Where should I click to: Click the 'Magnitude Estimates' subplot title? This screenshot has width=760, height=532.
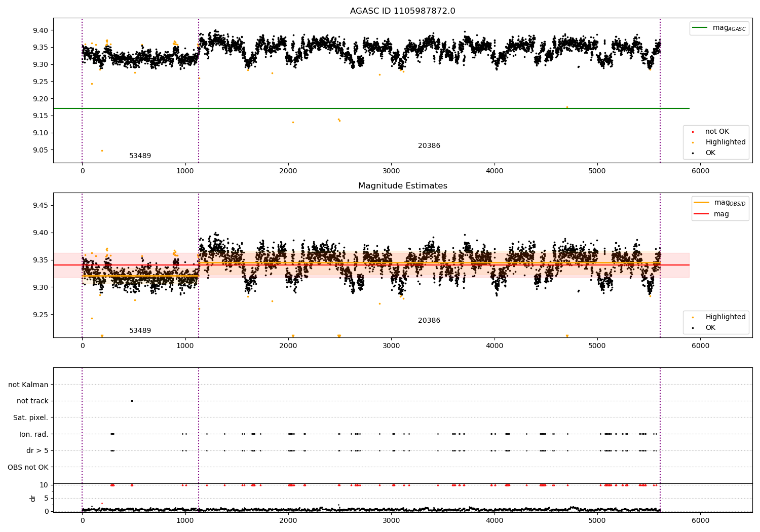tap(402, 186)
